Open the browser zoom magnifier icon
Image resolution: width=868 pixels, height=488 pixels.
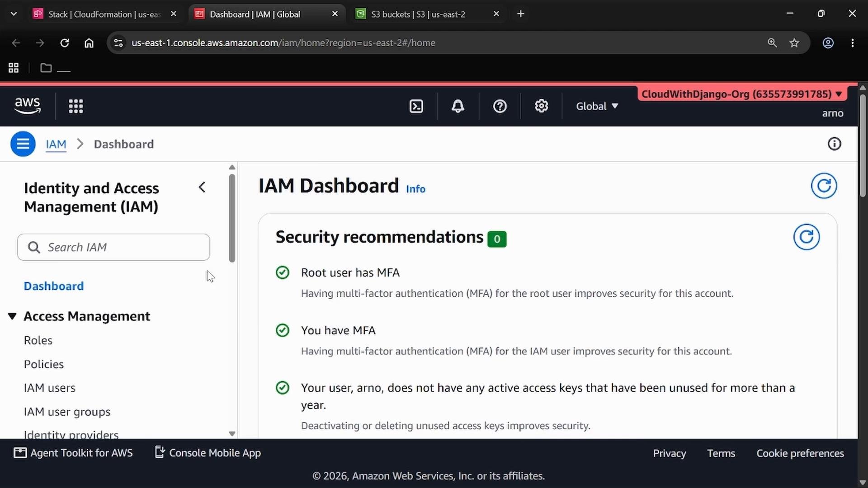tap(772, 43)
